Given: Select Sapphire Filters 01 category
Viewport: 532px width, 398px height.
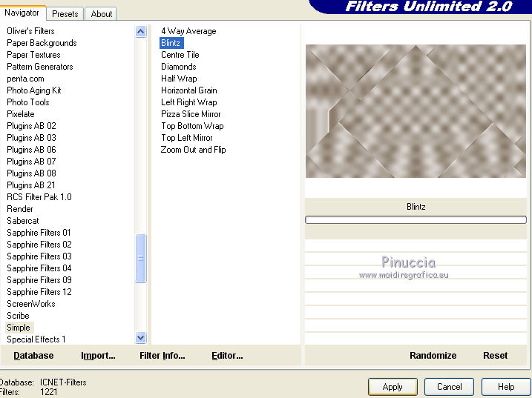Looking at the screenshot, I should [x=39, y=233].
